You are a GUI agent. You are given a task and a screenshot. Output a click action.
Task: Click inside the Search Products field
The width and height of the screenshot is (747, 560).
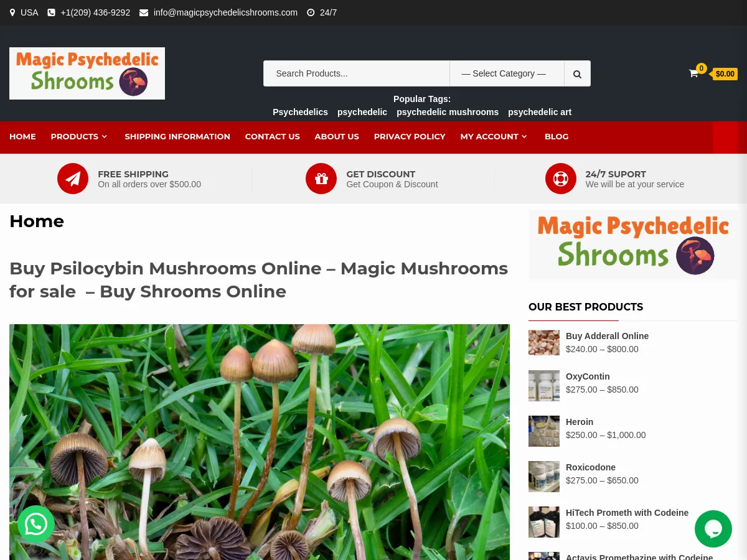coord(356,73)
